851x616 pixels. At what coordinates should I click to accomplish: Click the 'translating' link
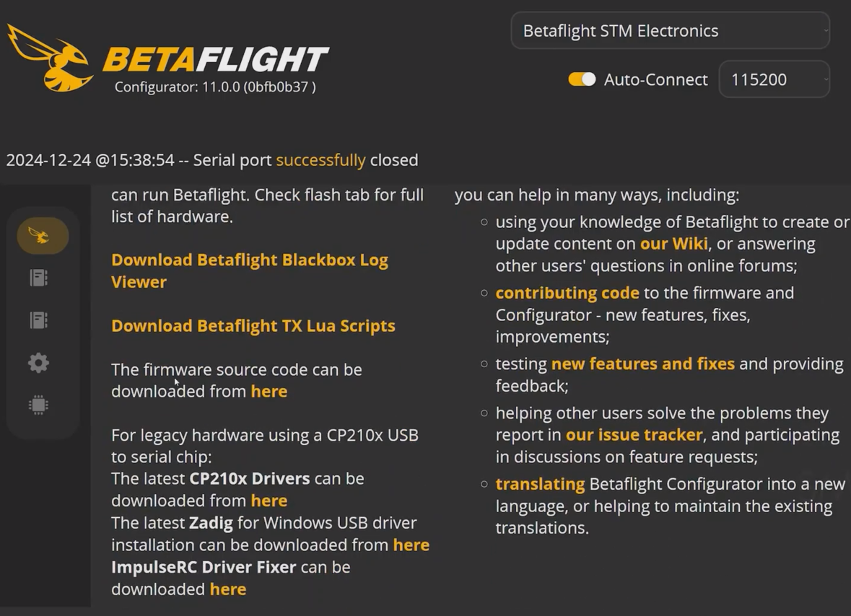[x=539, y=484]
